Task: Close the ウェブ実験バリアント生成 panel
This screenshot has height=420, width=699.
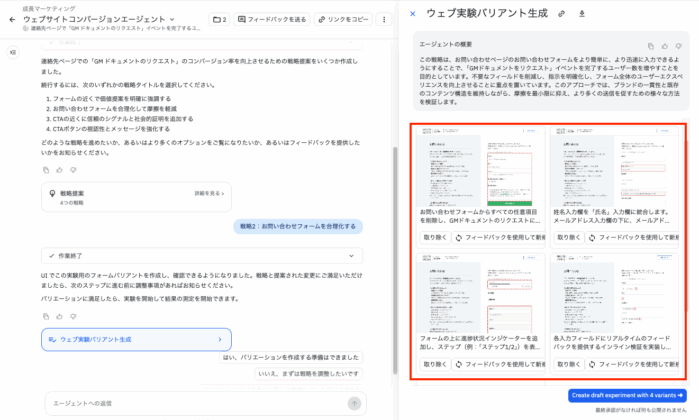Action: point(412,13)
